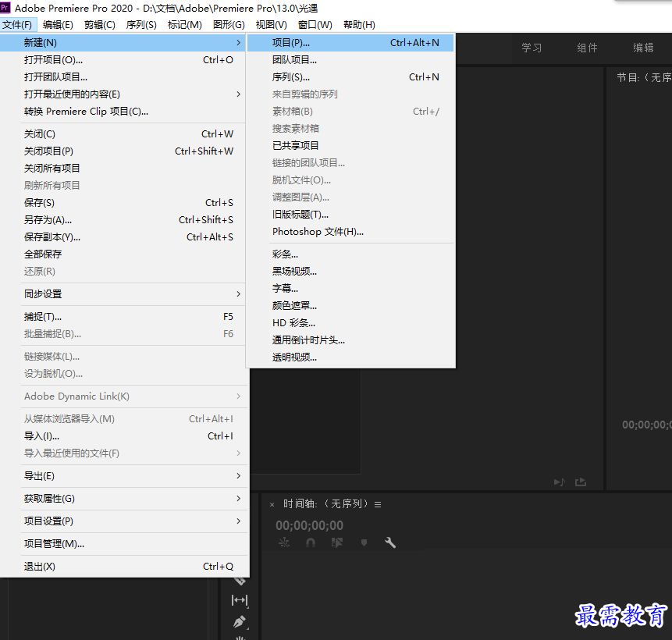Image resolution: width=672 pixels, height=640 pixels.
Task: Choose 团队项目... in the new submenu
Action: (350, 60)
